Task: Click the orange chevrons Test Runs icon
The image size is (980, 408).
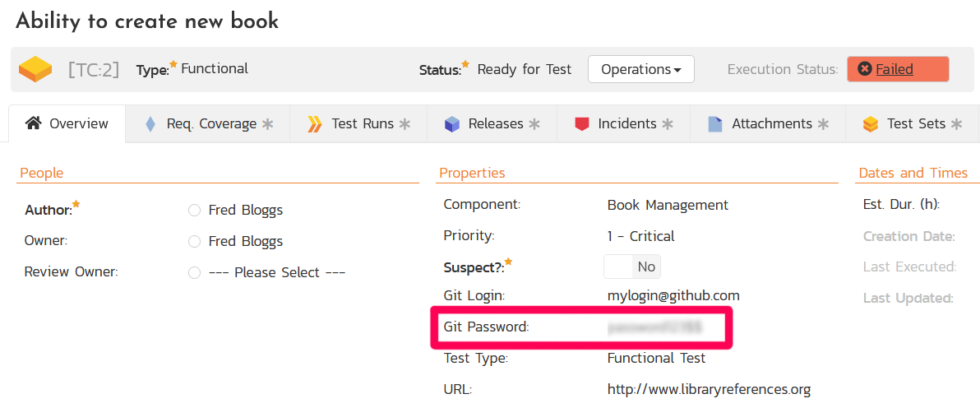Action: pyautogui.click(x=314, y=124)
